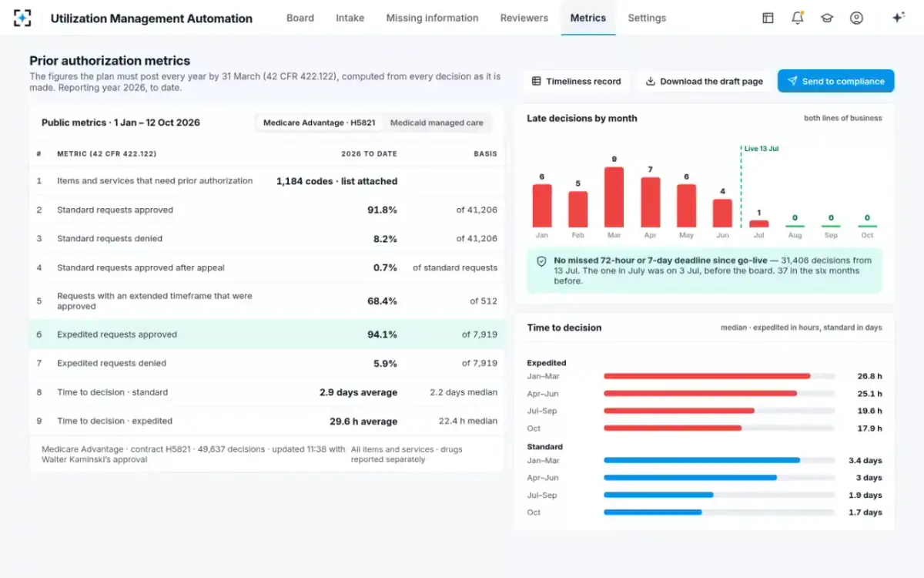Open the user profile icon
The height and width of the screenshot is (578, 924).
tap(856, 18)
